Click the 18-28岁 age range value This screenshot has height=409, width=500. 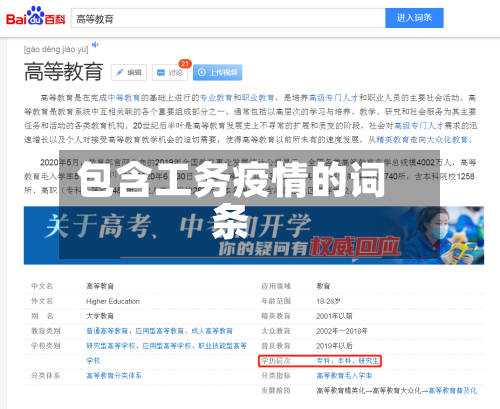click(329, 301)
